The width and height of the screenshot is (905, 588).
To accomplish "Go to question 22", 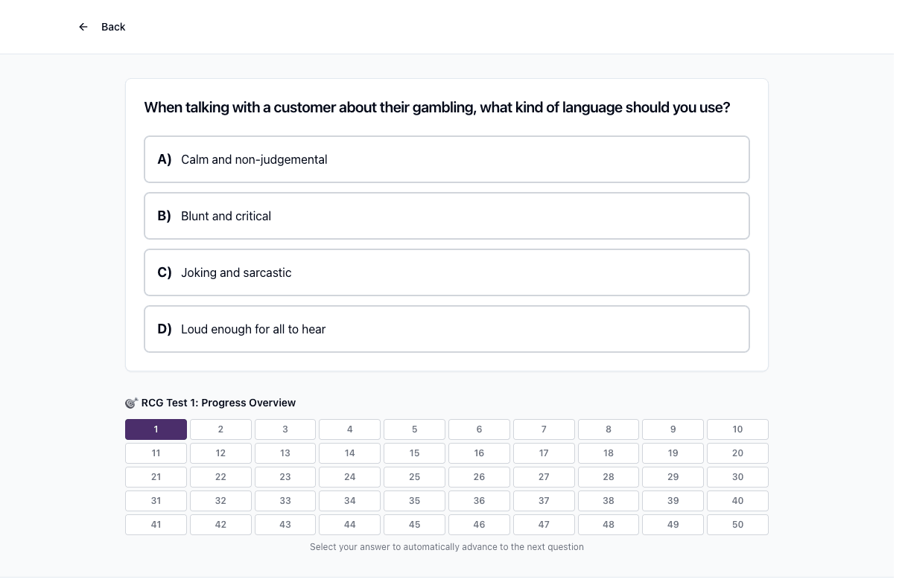I will click(x=220, y=477).
